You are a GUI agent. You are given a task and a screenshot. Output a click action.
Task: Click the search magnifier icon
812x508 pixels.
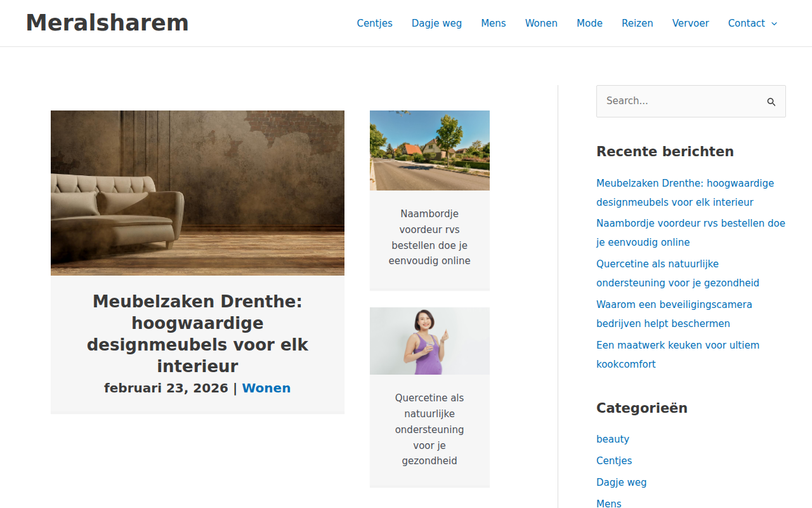point(771,102)
